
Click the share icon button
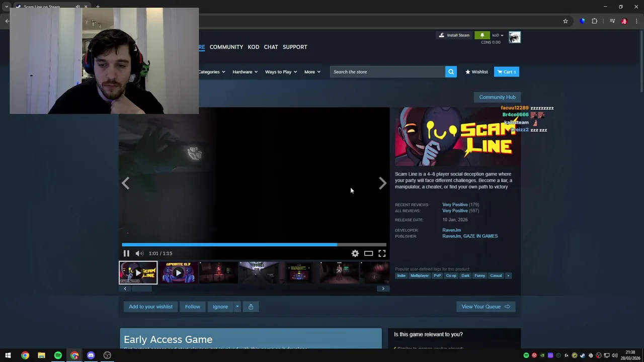(x=251, y=307)
